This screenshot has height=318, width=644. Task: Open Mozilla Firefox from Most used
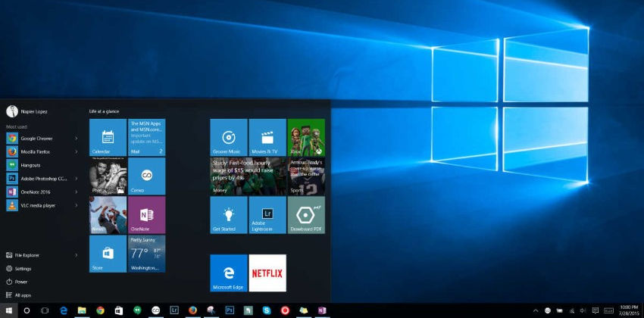pos(41,152)
